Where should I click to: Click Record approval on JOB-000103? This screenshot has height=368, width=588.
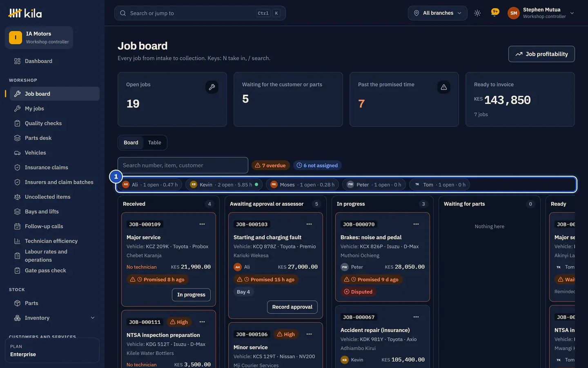point(292,307)
